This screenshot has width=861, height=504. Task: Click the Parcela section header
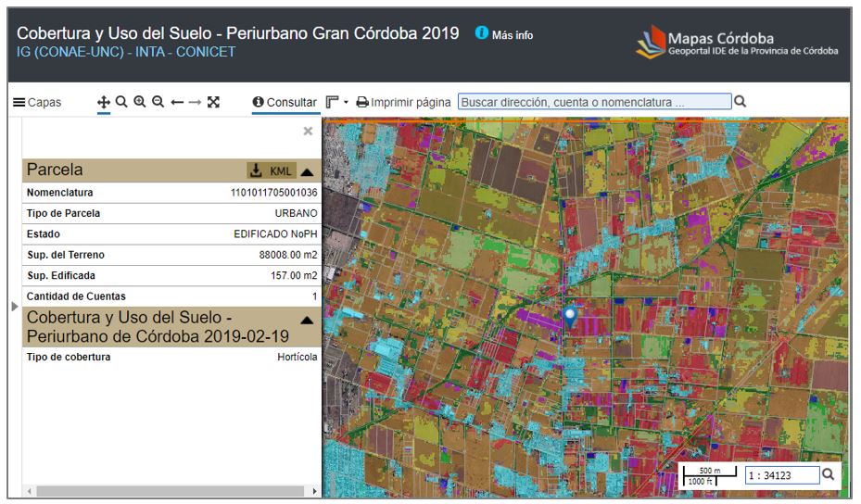click(x=171, y=170)
